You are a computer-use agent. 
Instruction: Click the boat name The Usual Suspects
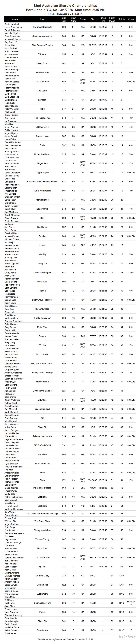coord(42,27)
